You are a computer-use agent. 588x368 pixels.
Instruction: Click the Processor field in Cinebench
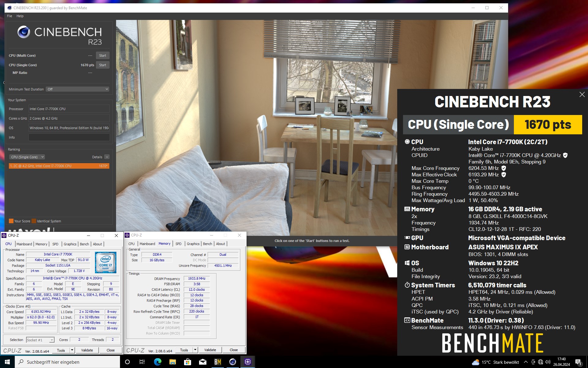(69, 109)
